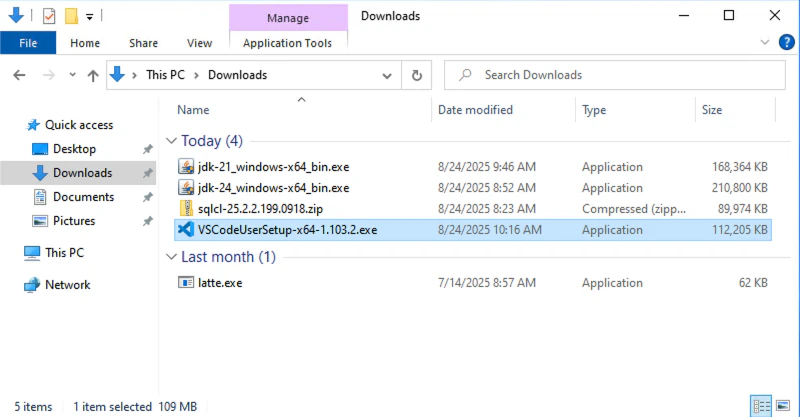Click the Properties icon in the quick access toolbar

click(49, 16)
